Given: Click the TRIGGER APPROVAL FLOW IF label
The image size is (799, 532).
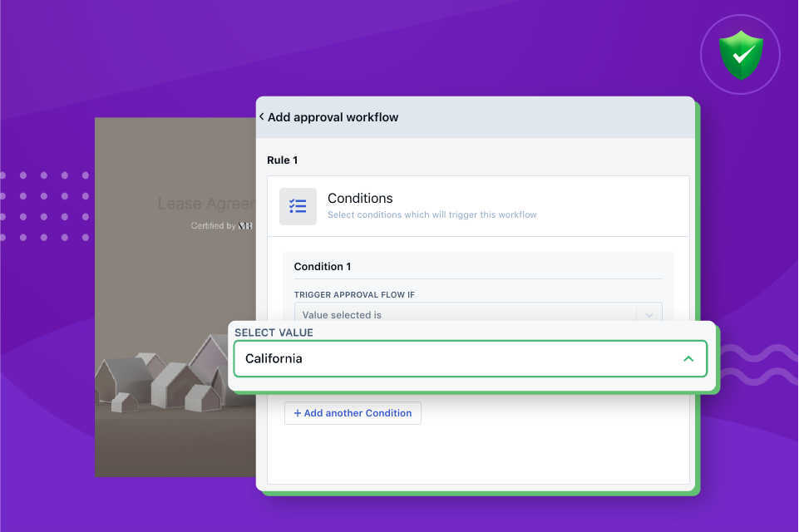Looking at the screenshot, I should tap(354, 294).
